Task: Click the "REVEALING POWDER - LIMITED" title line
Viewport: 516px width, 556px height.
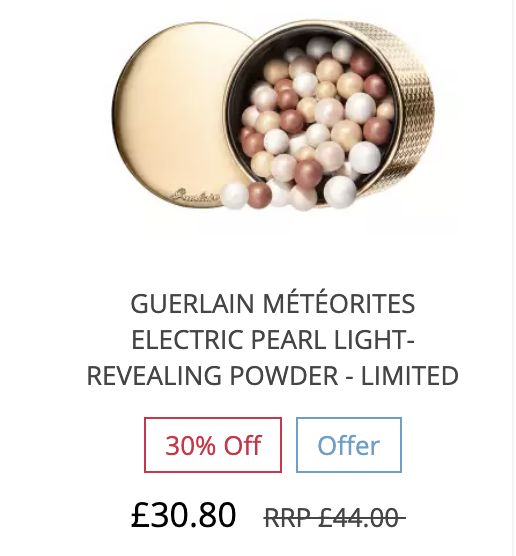Action: pyautogui.click(x=273, y=376)
